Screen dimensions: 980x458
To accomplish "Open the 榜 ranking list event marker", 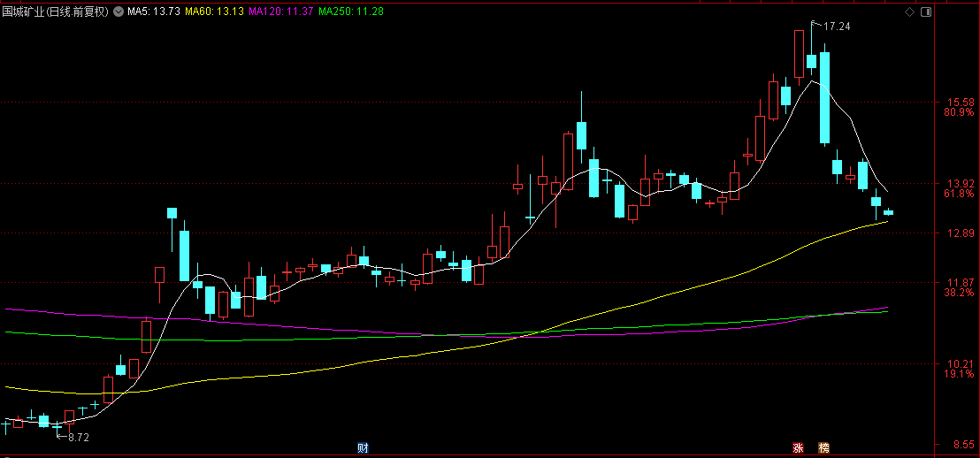I will 823,447.
